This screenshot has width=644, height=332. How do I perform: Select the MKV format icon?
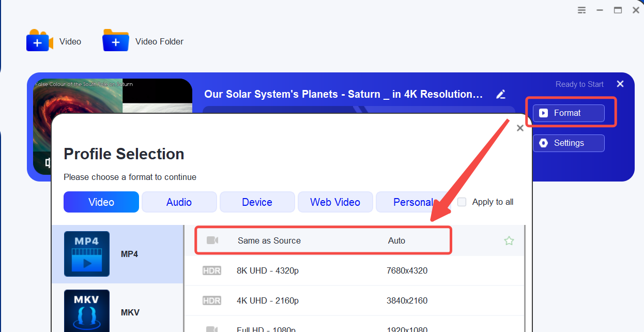[x=86, y=311]
